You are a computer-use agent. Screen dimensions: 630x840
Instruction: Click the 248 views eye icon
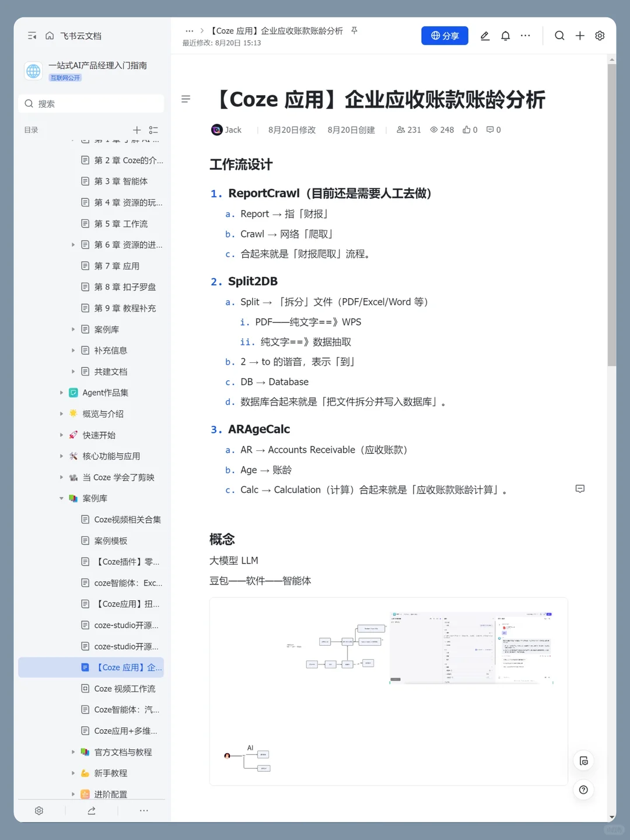point(434,129)
